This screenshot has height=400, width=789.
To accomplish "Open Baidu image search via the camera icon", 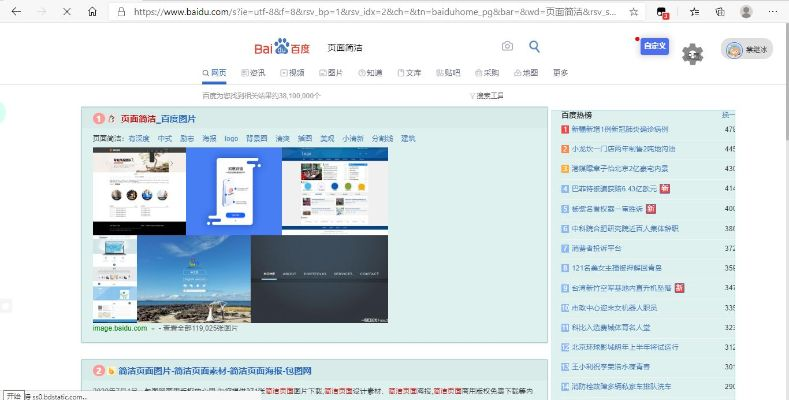I will [x=507, y=46].
